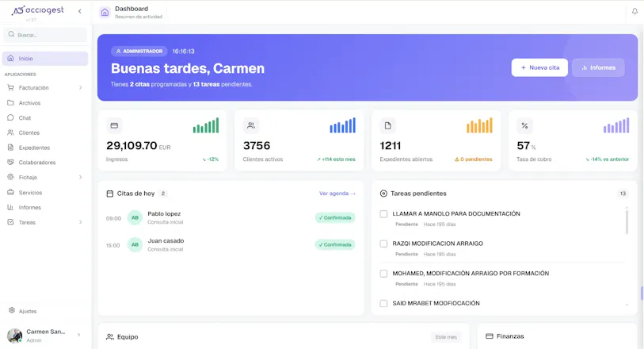Click the 13 count badge in Tareas pendientes

point(623,194)
